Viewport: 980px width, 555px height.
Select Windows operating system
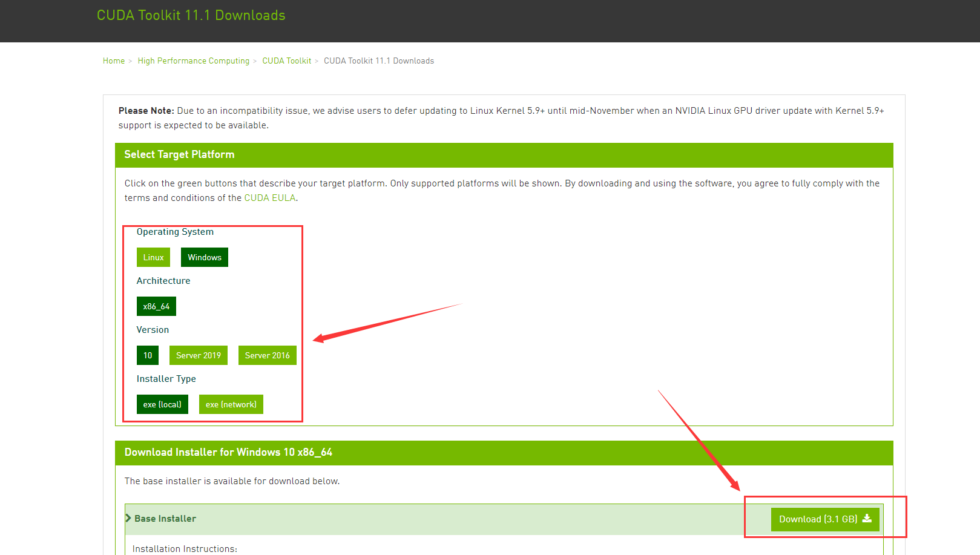pos(205,257)
